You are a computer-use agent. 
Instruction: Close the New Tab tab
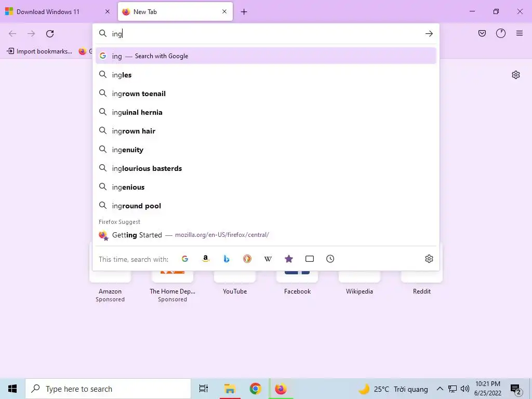point(224,11)
